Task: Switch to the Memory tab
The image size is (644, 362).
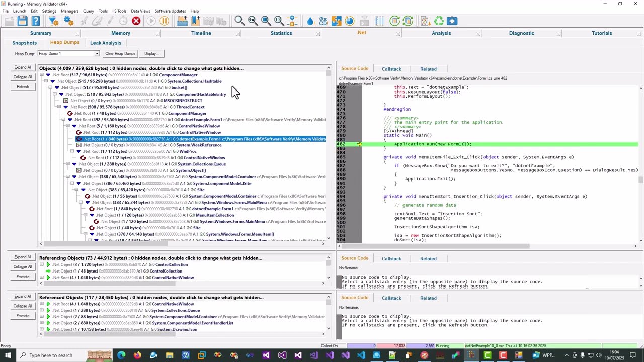Action: [121, 33]
